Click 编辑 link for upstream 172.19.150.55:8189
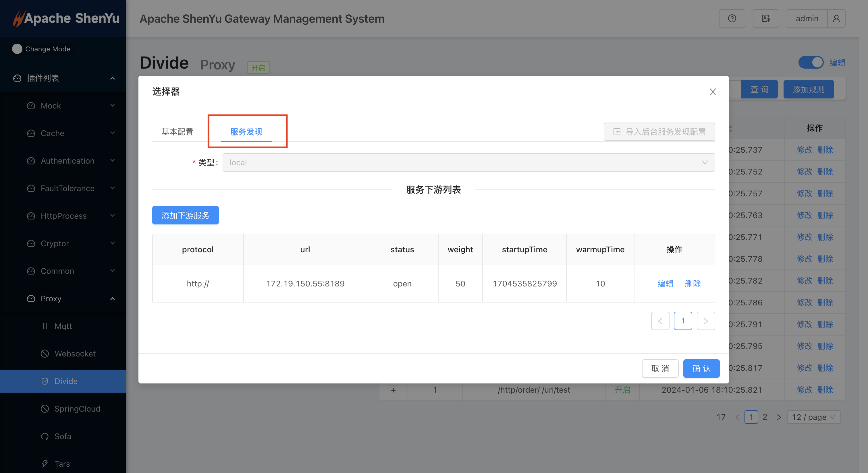Screen dimensions: 868x473 click(665, 284)
